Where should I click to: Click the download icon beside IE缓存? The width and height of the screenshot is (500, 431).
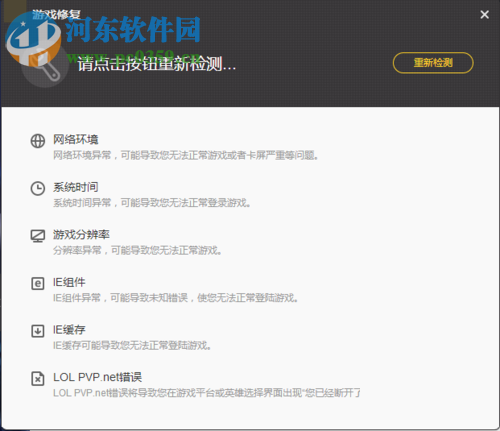click(38, 331)
